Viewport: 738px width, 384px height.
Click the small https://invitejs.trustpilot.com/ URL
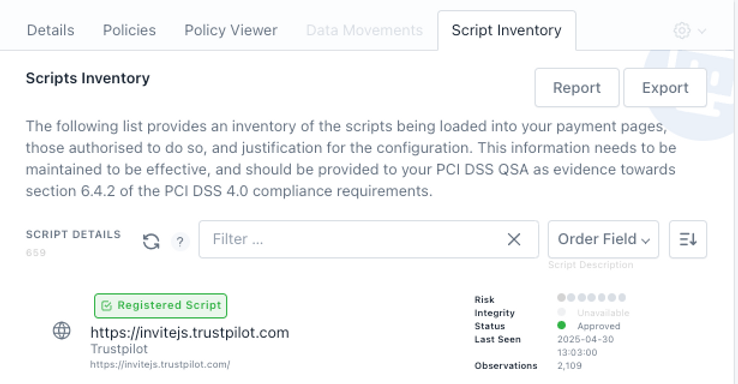pos(160,364)
